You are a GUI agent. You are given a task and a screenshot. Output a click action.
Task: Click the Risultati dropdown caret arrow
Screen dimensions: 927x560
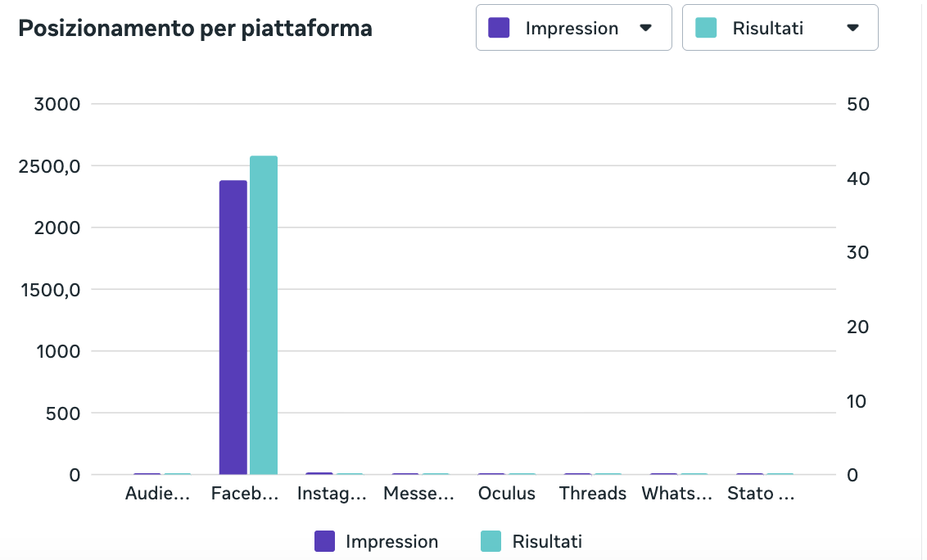pyautogui.click(x=852, y=28)
